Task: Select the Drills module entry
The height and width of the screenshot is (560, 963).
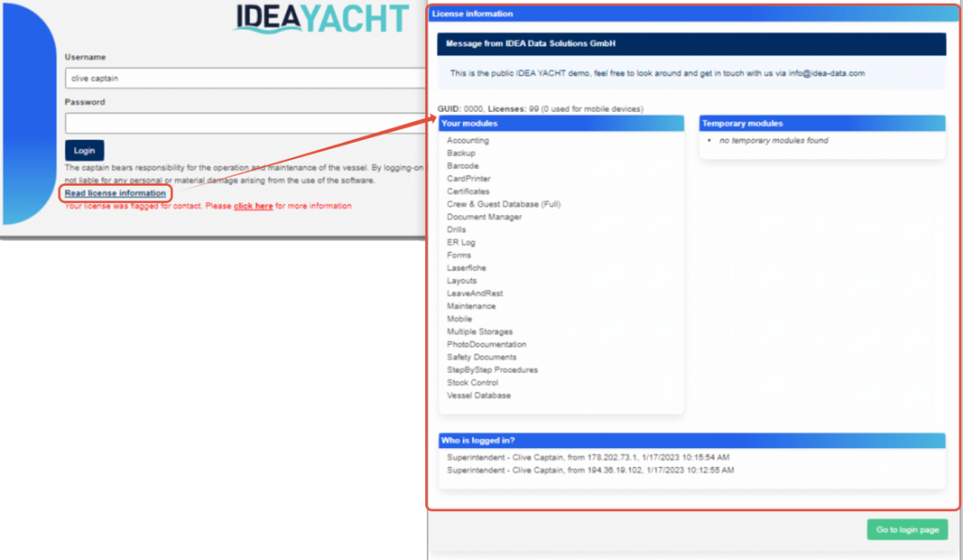Action: coord(456,229)
